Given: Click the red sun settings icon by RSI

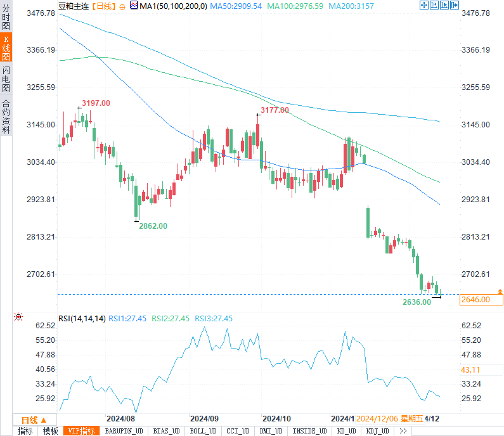Looking at the screenshot, I should 18,317.
